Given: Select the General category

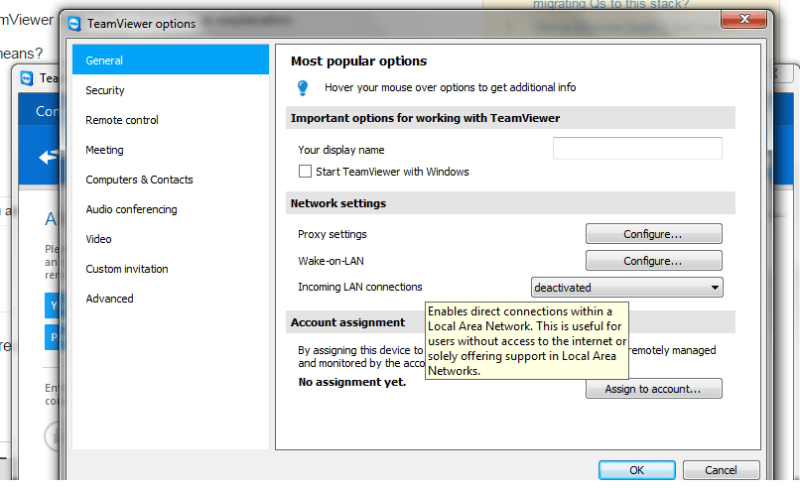Looking at the screenshot, I should coord(170,60).
